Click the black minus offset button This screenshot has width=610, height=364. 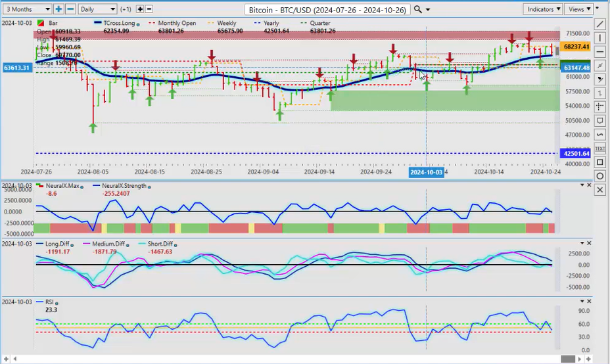click(x=149, y=9)
